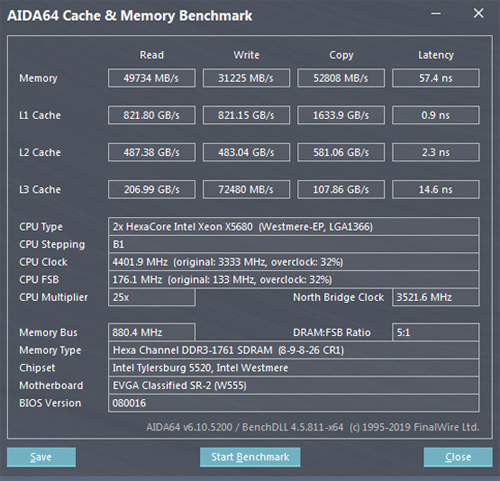Select L3 Cache copy 107.86 GB/s

pyautogui.click(x=341, y=189)
